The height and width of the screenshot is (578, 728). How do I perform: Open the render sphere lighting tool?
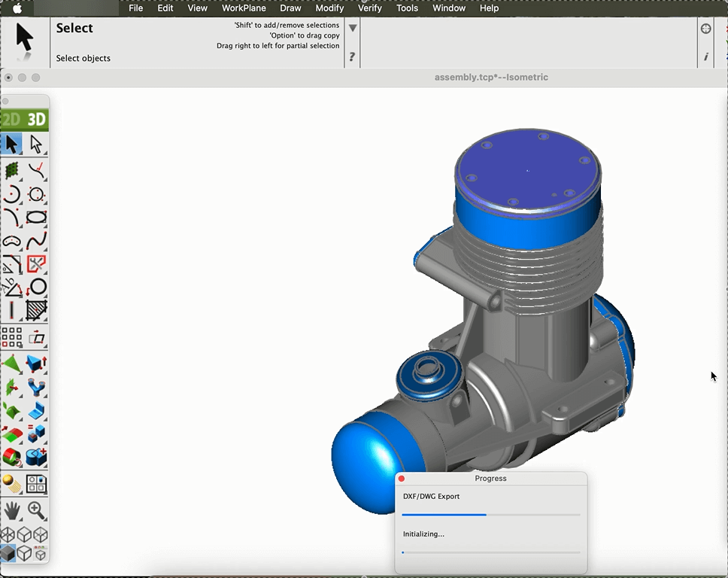pos(11,483)
